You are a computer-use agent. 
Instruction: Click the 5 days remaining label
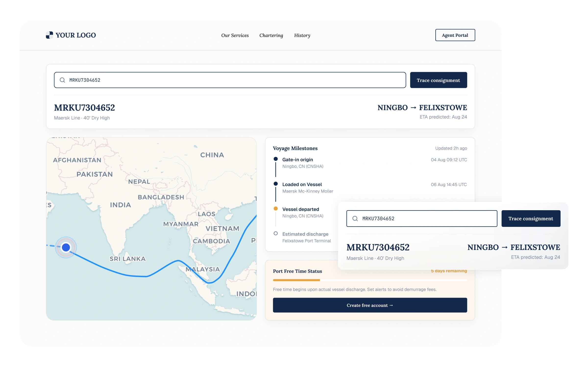pos(449,271)
